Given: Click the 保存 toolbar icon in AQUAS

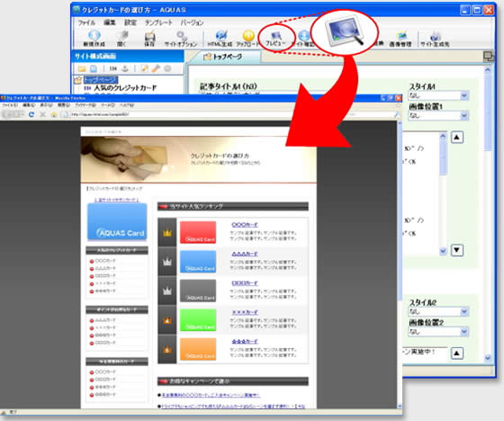Looking at the screenshot, I should pos(149,39).
